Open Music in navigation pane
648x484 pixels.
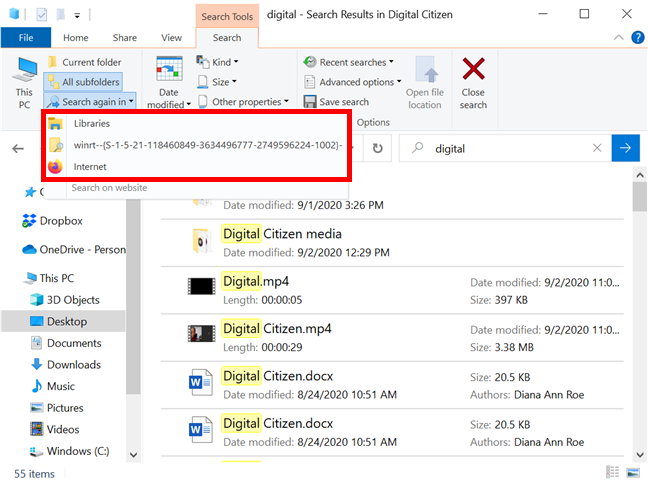52,386
